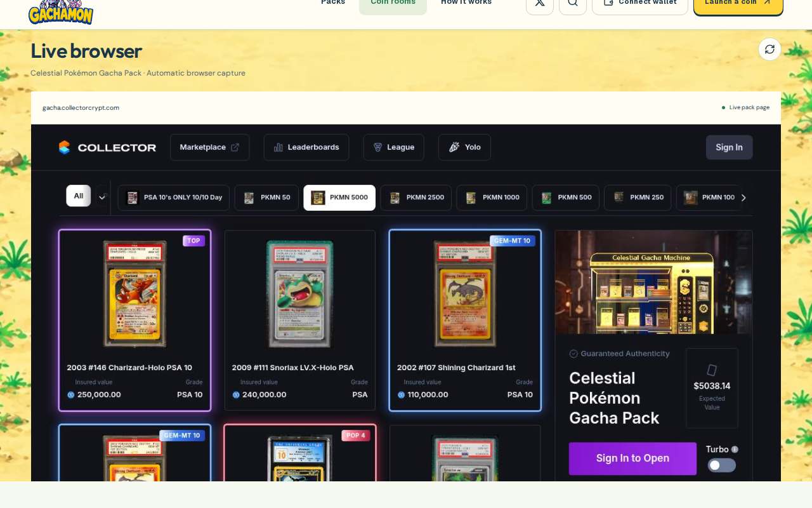The height and width of the screenshot is (508, 812).
Task: Toggle the Turbo switch
Action: tap(722, 465)
